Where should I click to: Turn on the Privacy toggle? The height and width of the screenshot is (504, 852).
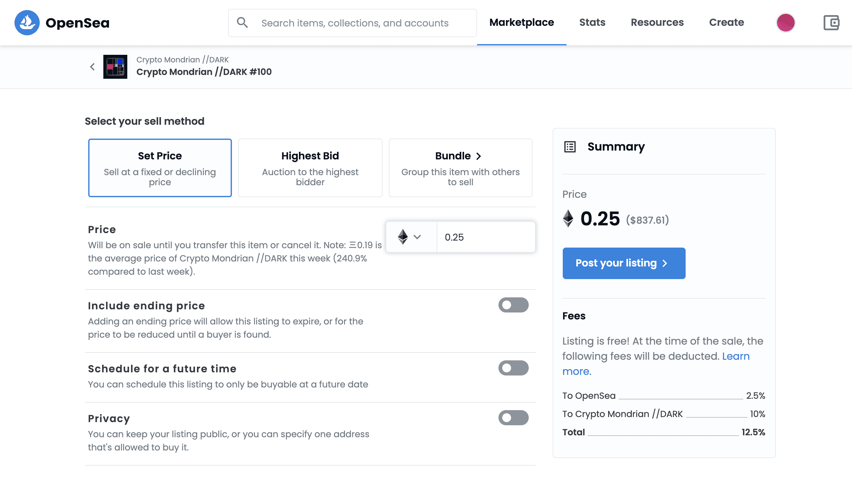(514, 417)
